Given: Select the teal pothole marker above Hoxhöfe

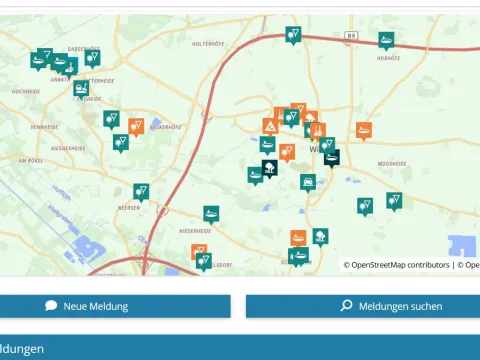Looking at the screenshot, I should point(386,40).
